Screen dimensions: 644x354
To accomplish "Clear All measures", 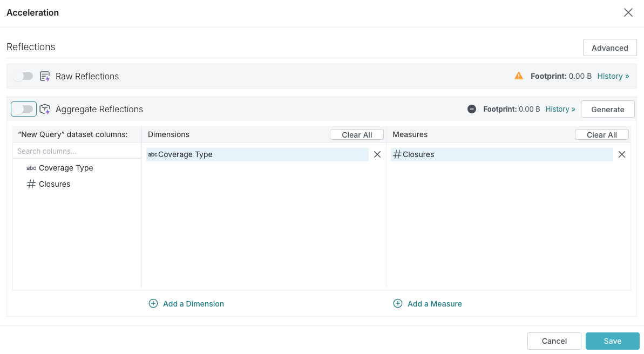I will [x=601, y=135].
